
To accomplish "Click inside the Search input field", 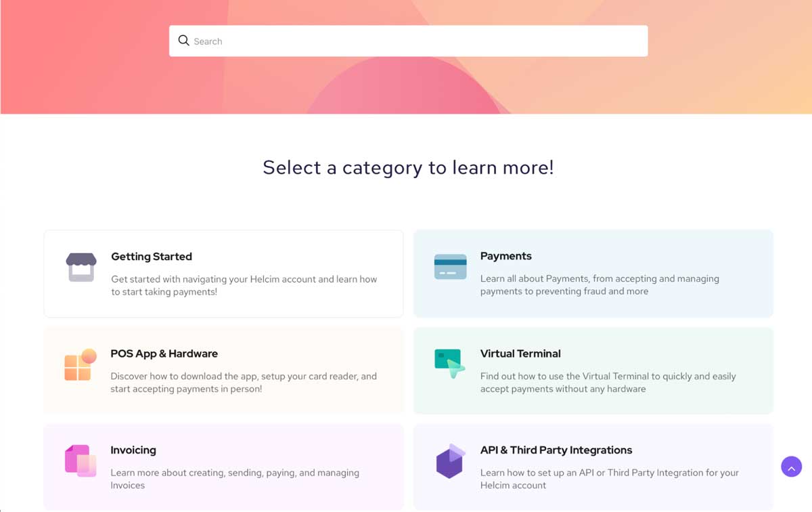I will pos(406,41).
